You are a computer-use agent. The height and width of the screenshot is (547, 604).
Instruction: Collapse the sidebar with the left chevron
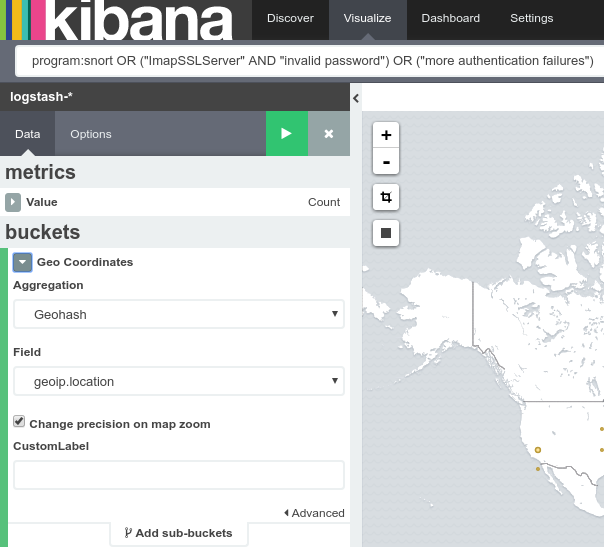(356, 99)
